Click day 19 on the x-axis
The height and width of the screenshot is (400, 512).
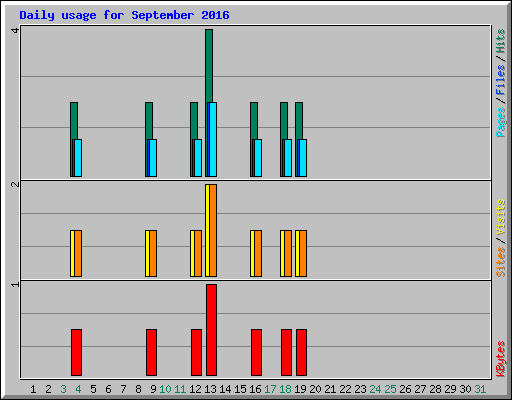click(300, 389)
